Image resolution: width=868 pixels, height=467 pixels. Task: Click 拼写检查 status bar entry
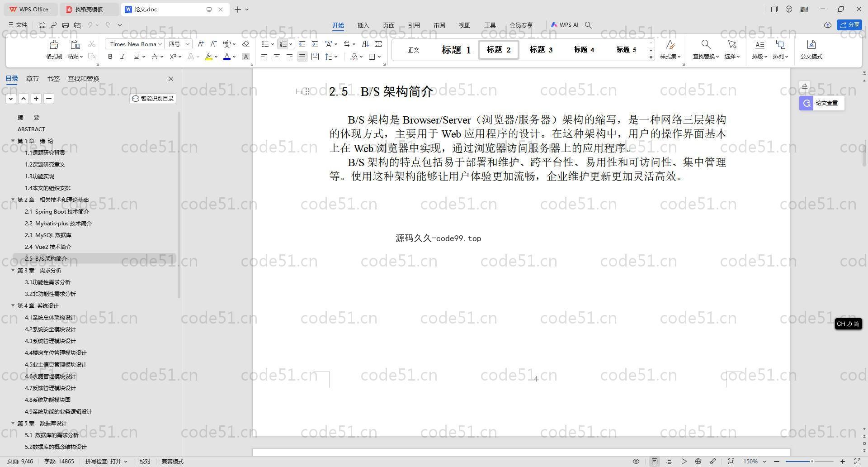tap(106, 462)
